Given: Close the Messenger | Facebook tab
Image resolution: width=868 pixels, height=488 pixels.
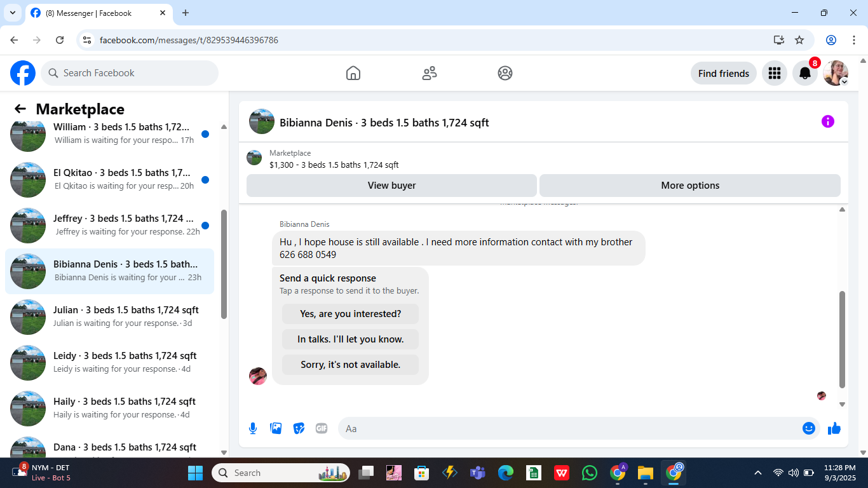Looking at the screenshot, I should click(x=163, y=13).
